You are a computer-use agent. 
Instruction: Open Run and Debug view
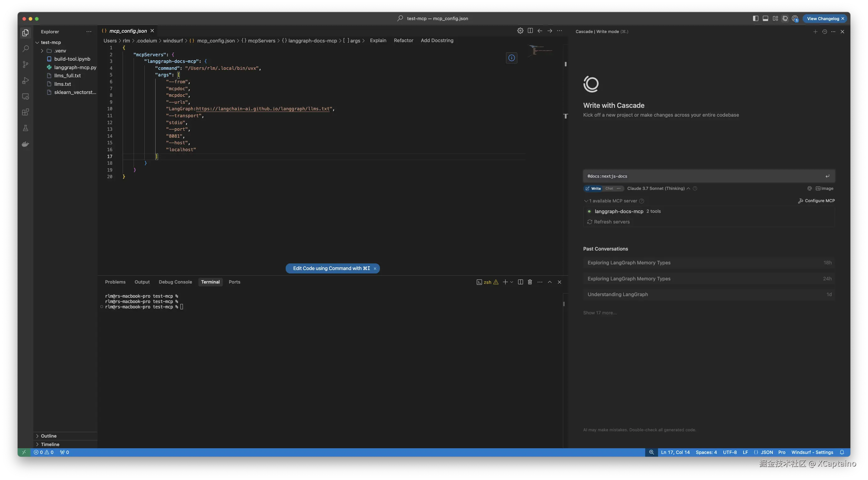pyautogui.click(x=25, y=80)
